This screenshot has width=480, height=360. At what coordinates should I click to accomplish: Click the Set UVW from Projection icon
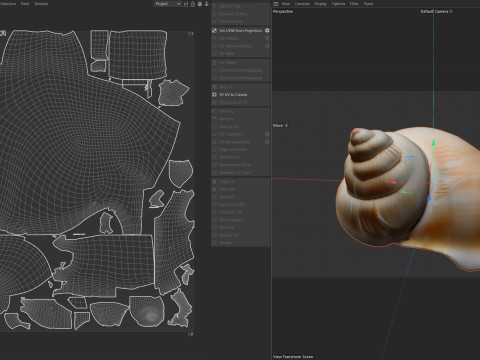coord(214,30)
